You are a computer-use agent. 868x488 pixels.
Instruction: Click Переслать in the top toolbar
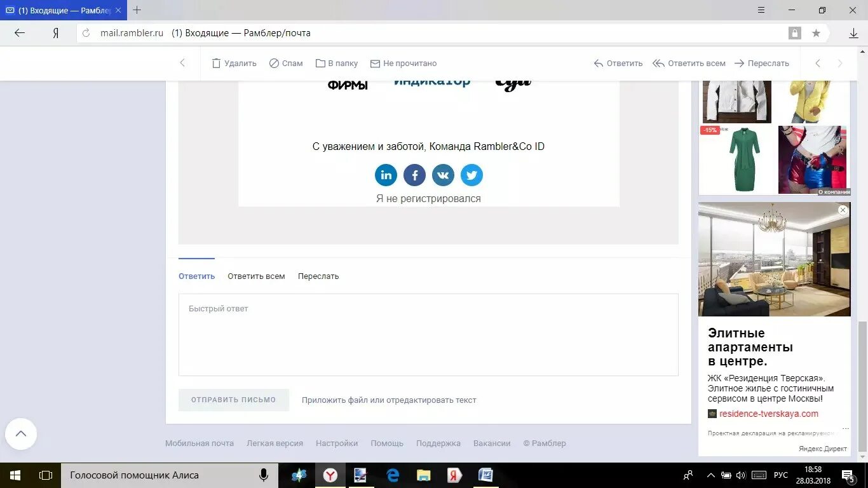coord(762,64)
